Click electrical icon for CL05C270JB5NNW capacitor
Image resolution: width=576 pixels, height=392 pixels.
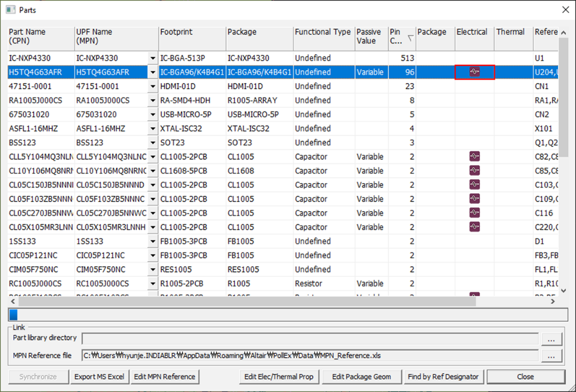[474, 213]
